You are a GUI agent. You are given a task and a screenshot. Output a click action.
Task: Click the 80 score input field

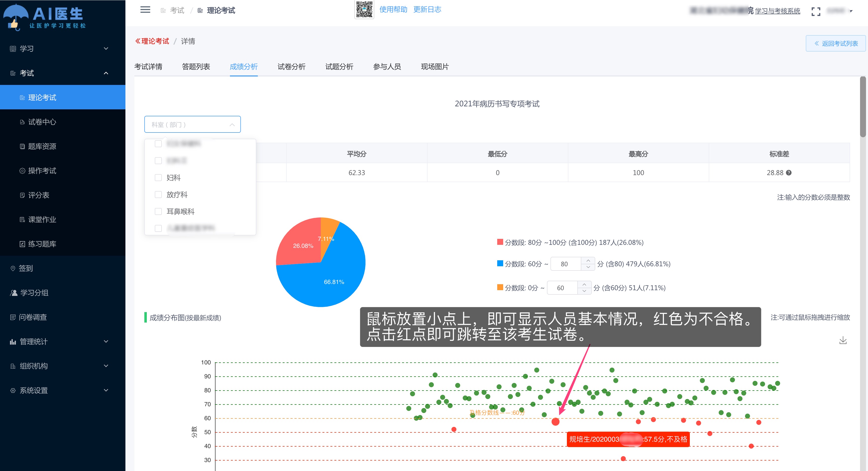click(x=566, y=264)
